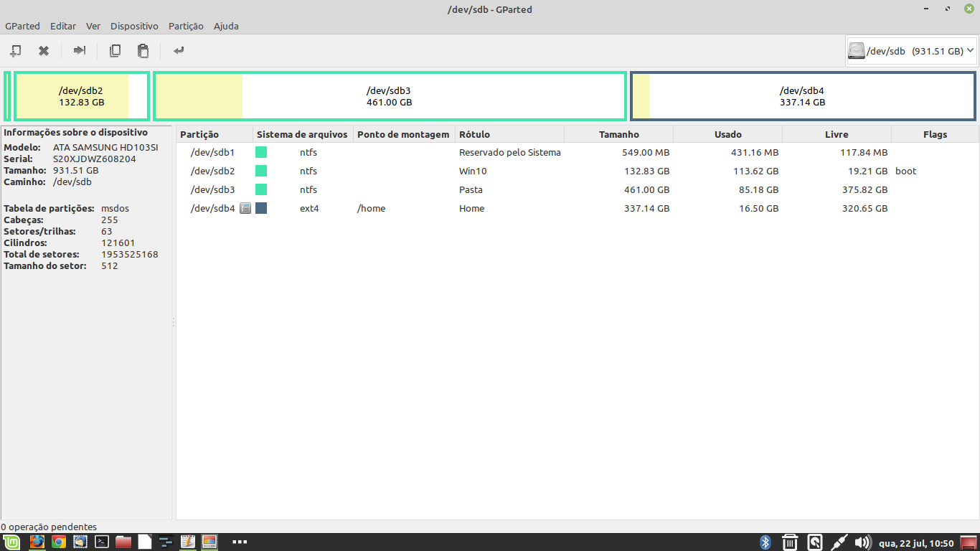Click the Tamanho column header
The height and width of the screenshot is (551, 980).
click(619, 134)
